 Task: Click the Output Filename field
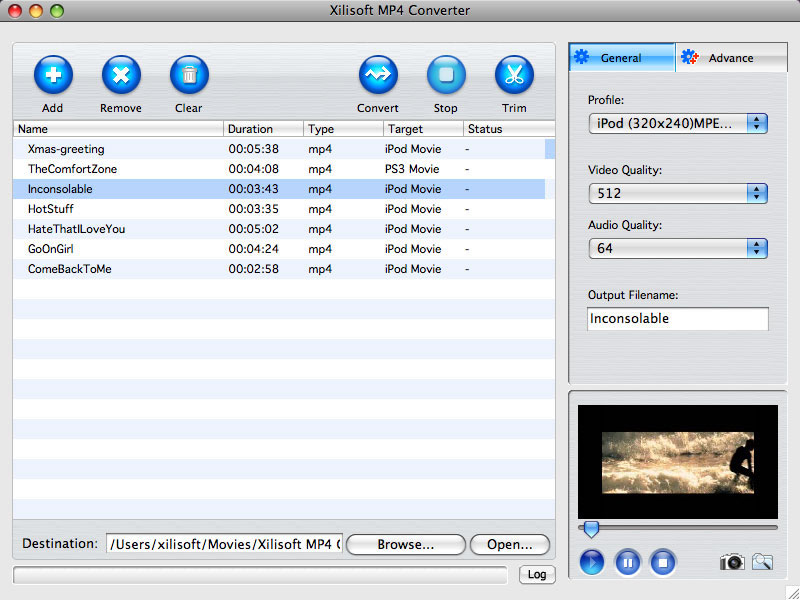pos(678,319)
